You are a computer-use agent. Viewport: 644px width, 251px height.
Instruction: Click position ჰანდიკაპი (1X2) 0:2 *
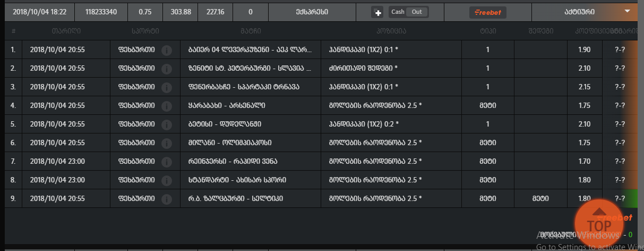(364, 124)
